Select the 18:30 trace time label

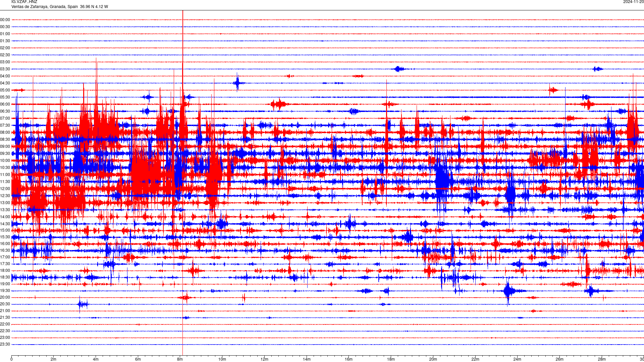click(5, 277)
